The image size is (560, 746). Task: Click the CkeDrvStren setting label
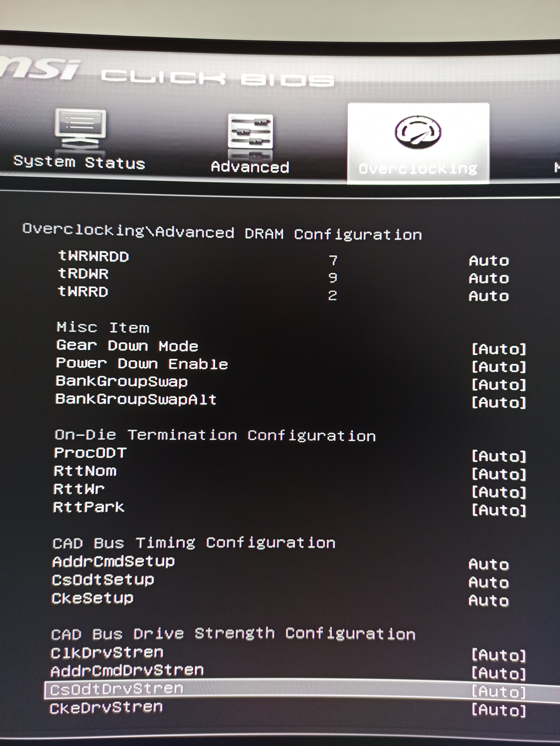pyautogui.click(x=106, y=708)
